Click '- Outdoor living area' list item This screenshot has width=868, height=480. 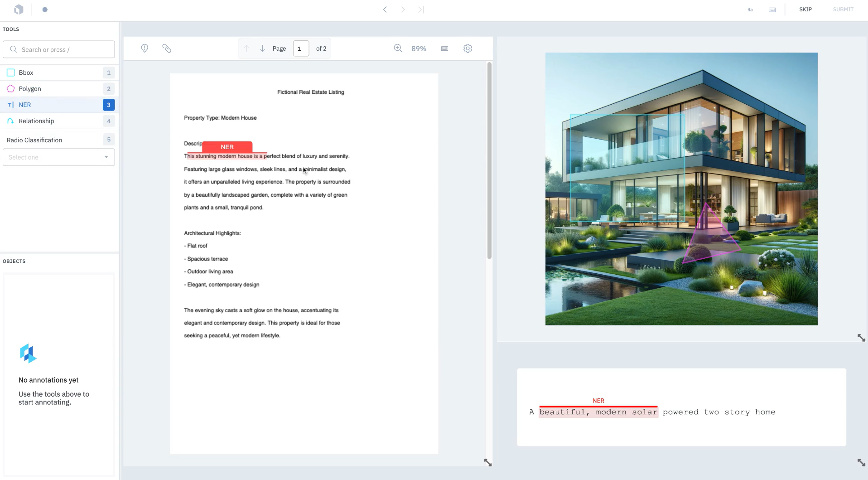pyautogui.click(x=208, y=272)
